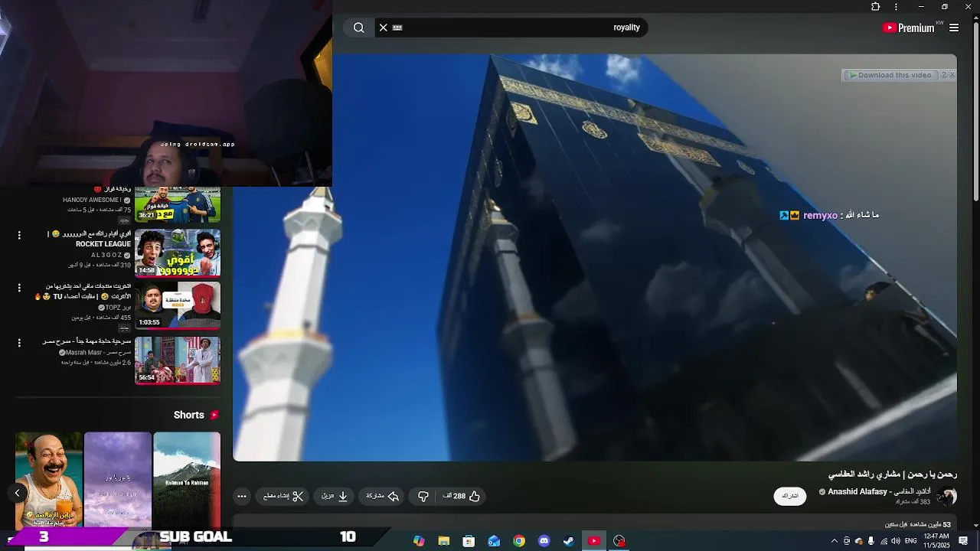This screenshot has height=551, width=980.
Task: Close the 'Download this video' overlay bar
Action: (952, 75)
